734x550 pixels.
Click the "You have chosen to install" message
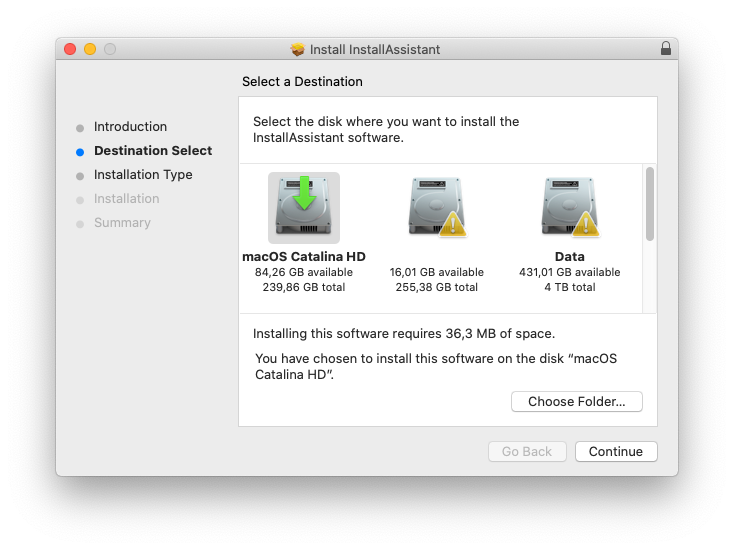tap(436, 367)
